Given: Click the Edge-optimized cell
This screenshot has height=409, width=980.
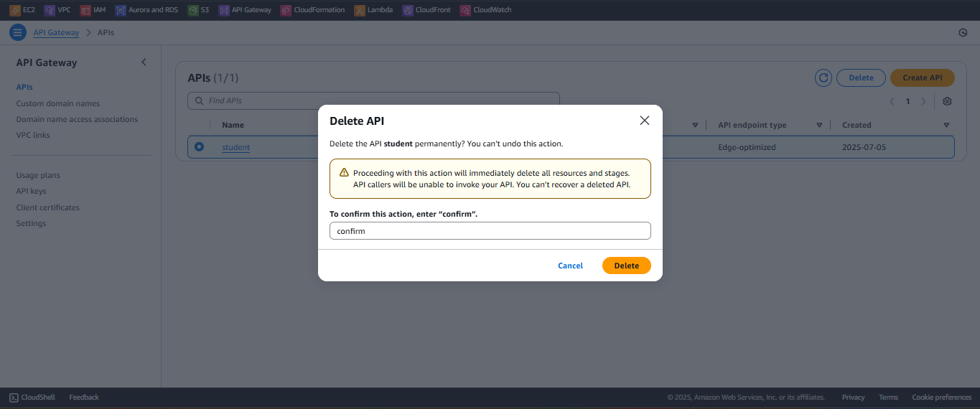Looking at the screenshot, I should click(747, 147).
